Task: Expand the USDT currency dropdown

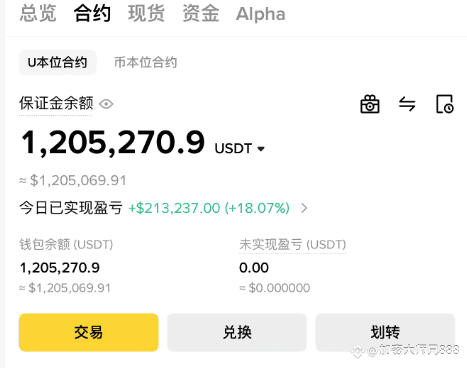Action: (x=240, y=148)
